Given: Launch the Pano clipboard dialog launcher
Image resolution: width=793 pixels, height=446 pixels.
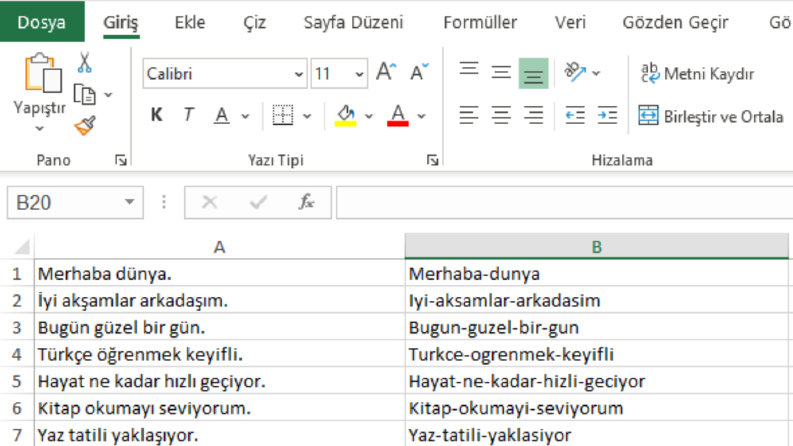Looking at the screenshot, I should [120, 160].
